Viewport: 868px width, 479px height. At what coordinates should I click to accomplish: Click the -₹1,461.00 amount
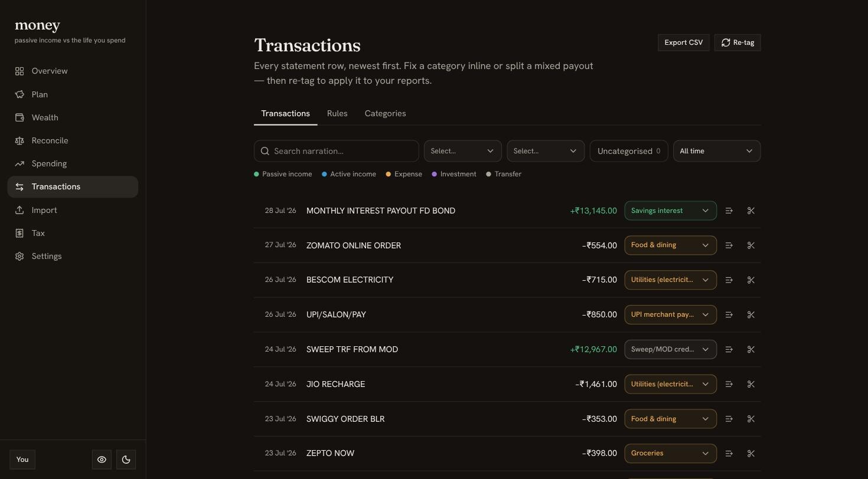tap(596, 384)
